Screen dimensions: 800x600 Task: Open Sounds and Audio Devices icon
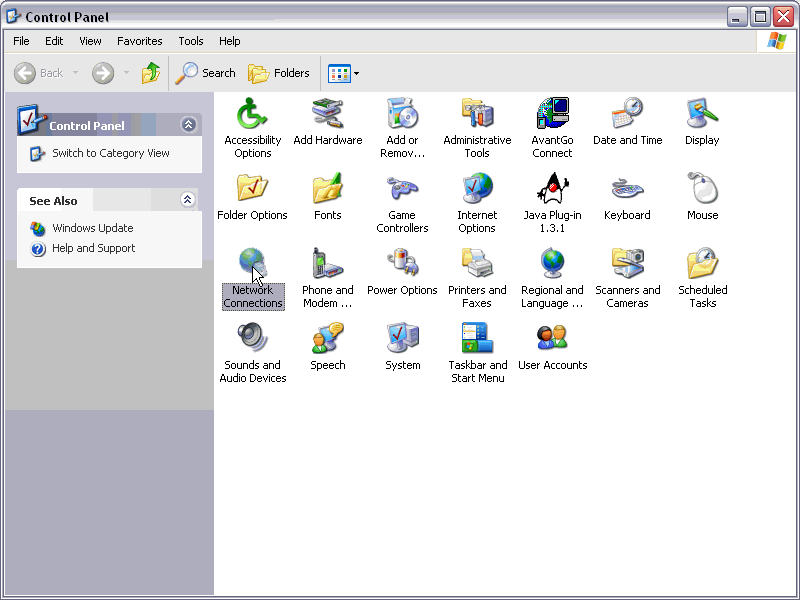coord(252,338)
